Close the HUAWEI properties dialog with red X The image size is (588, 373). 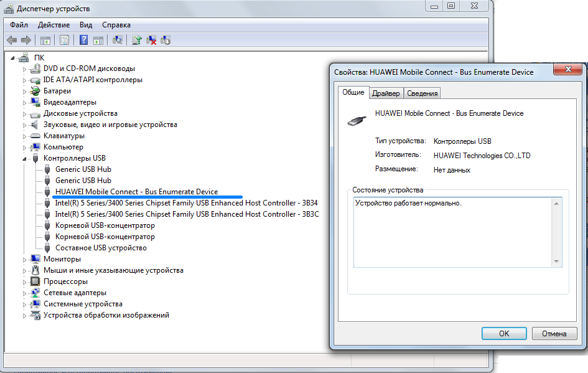(x=567, y=69)
